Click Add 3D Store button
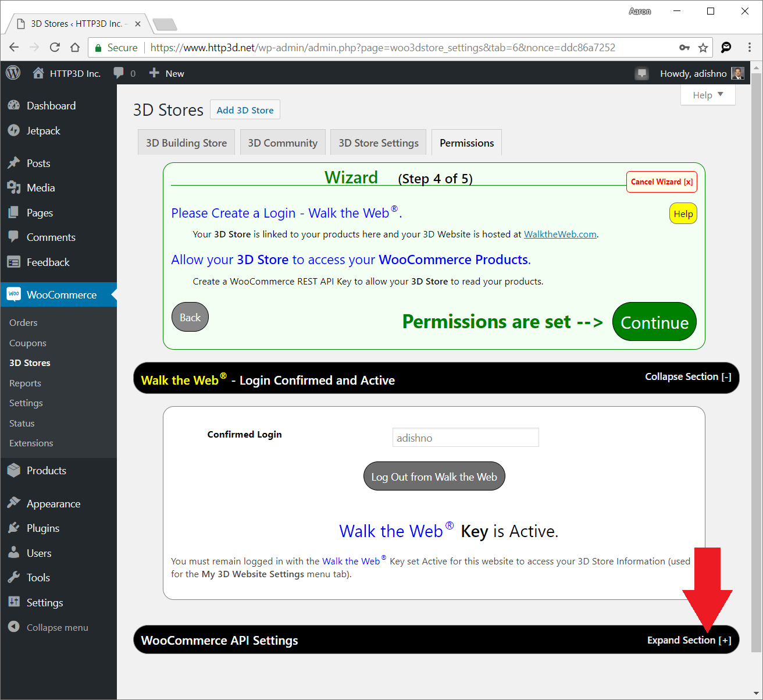The width and height of the screenshot is (763, 700). (x=245, y=110)
